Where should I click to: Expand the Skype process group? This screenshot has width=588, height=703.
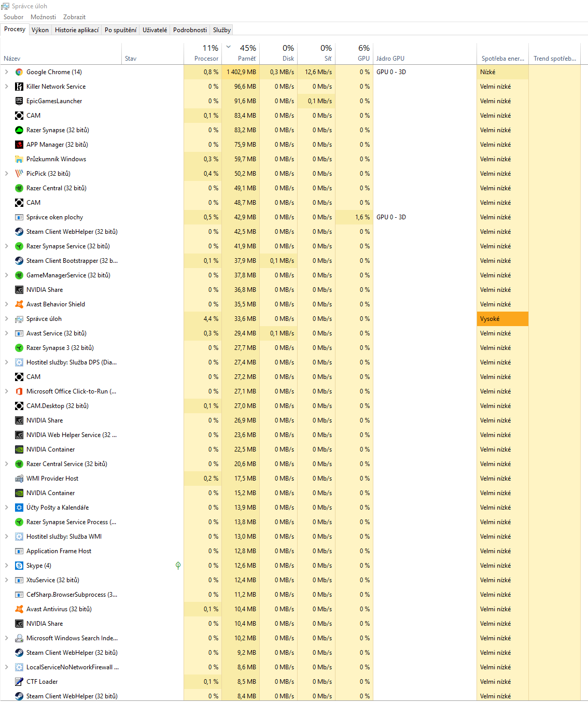coord(6,566)
